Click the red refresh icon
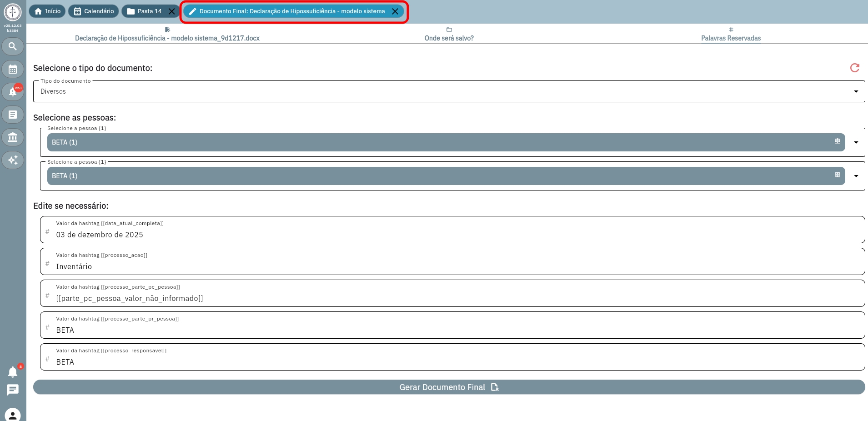 (x=854, y=68)
